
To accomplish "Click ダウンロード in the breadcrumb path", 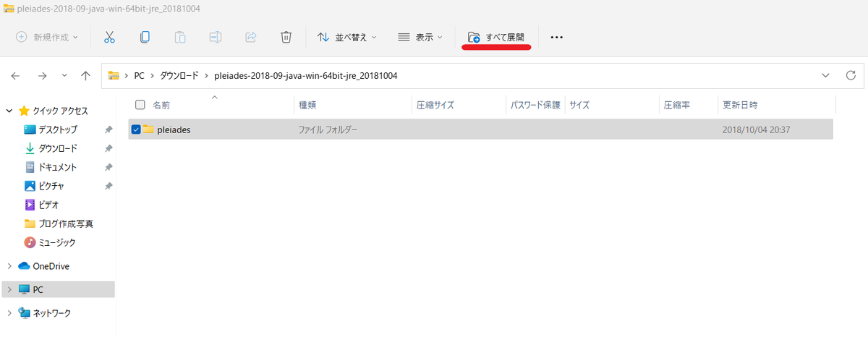I will (179, 75).
